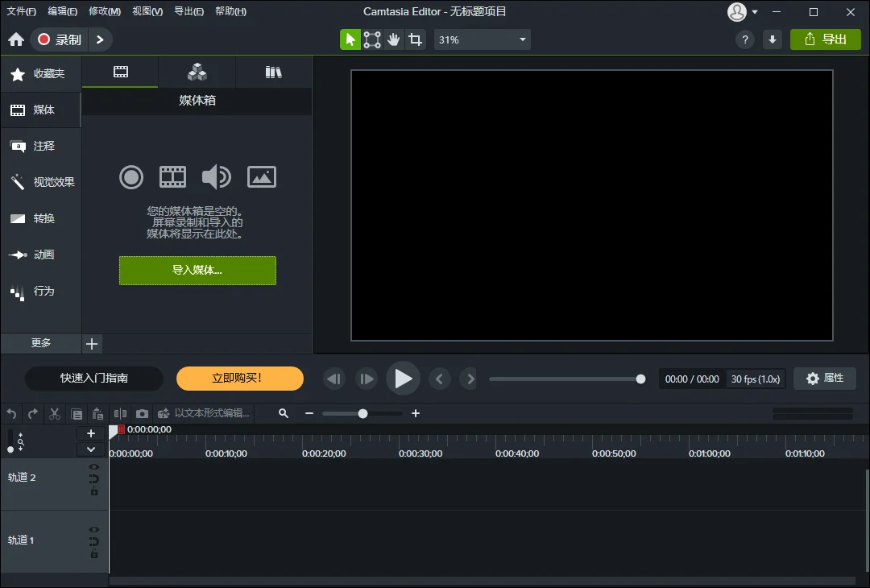Click the 30 fps (1.0x) speed indicator
This screenshot has width=870, height=588.
coord(755,379)
